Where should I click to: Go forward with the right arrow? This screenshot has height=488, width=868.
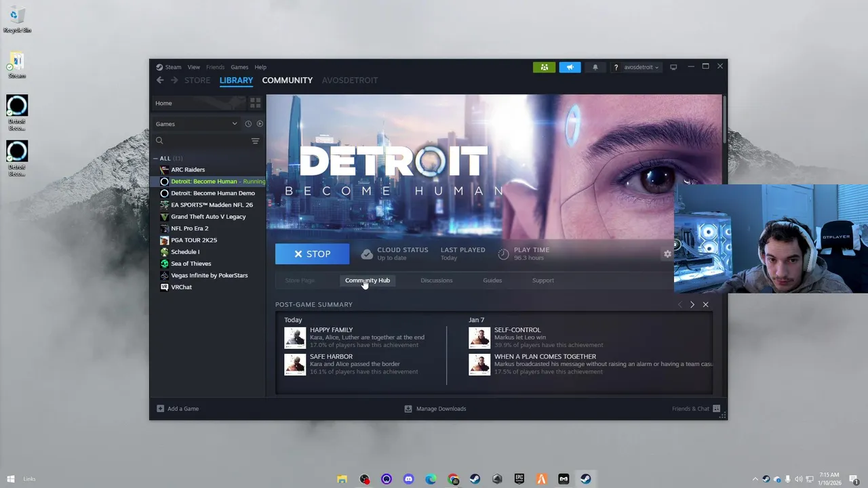pyautogui.click(x=174, y=80)
